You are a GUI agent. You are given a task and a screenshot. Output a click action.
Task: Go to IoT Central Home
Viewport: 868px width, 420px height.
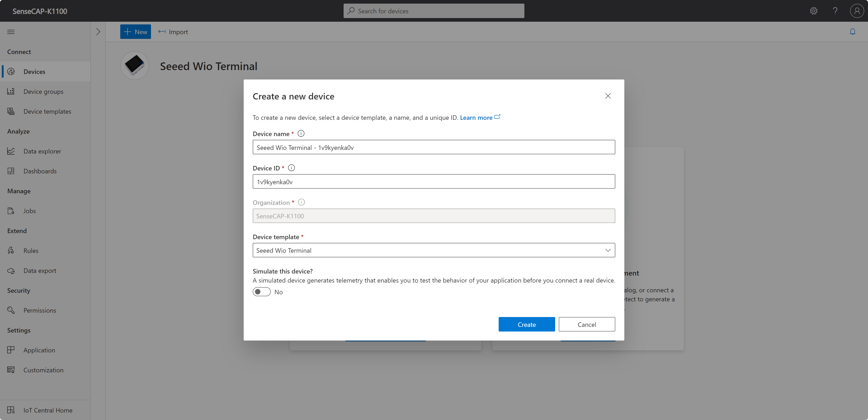coord(45,410)
